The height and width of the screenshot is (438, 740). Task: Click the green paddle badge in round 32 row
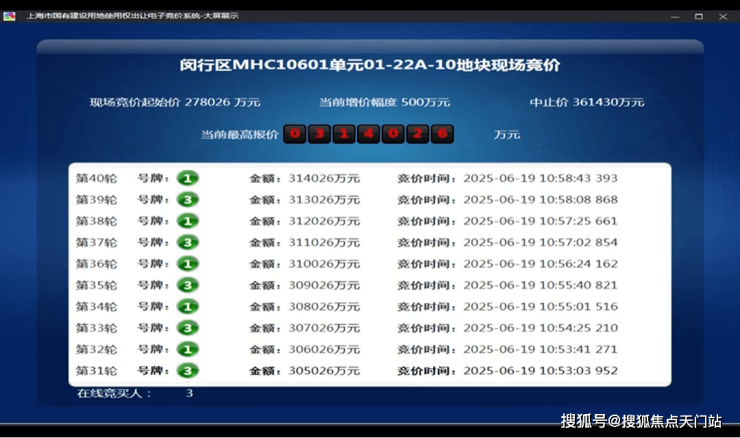pos(187,349)
